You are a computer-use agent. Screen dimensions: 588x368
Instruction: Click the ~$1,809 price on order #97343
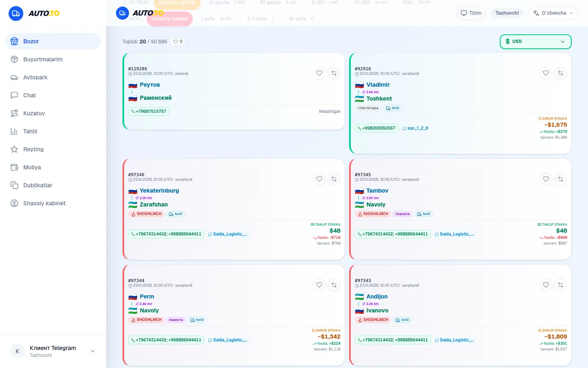pyautogui.click(x=556, y=337)
